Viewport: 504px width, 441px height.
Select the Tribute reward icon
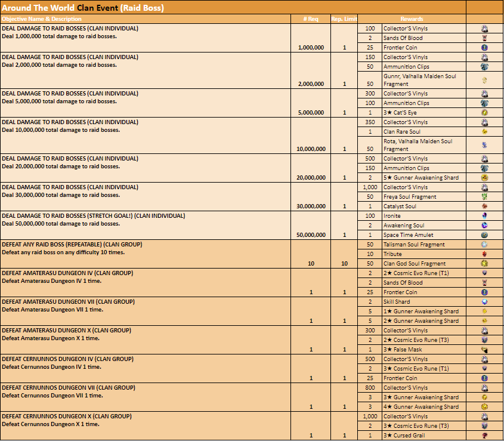click(484, 254)
